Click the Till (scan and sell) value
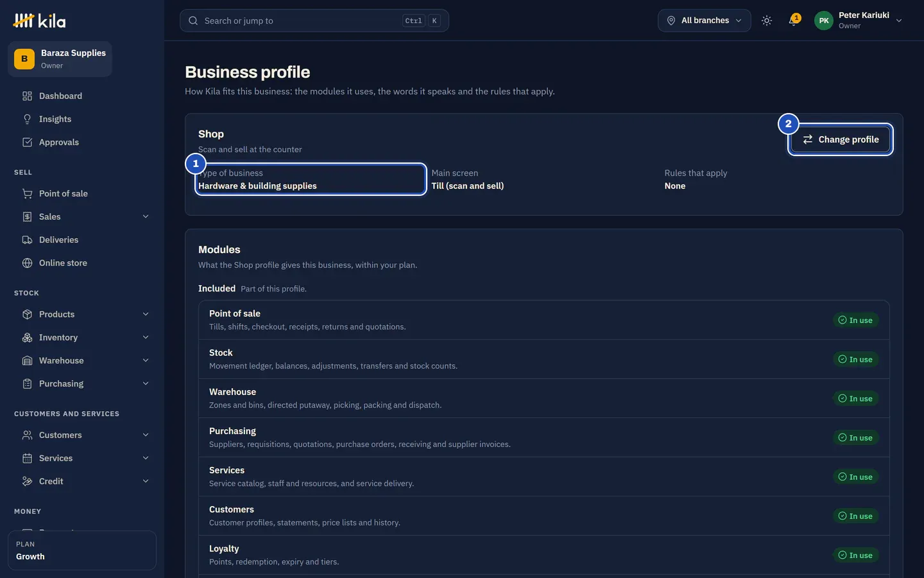The image size is (924, 578). [x=467, y=186]
